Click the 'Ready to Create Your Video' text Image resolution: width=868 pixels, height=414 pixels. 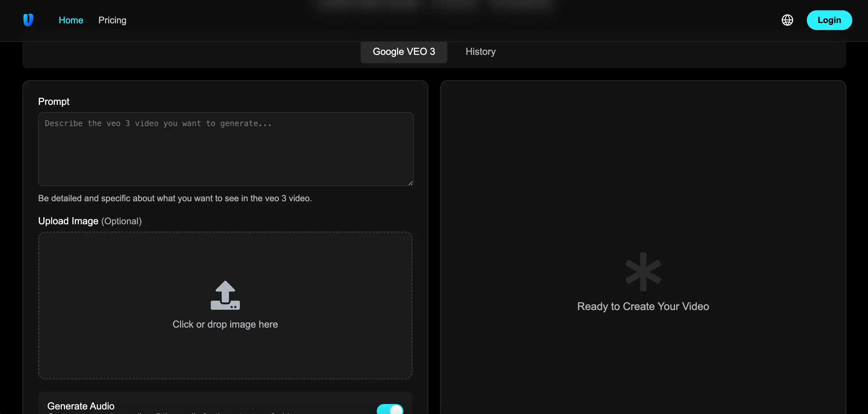point(643,306)
